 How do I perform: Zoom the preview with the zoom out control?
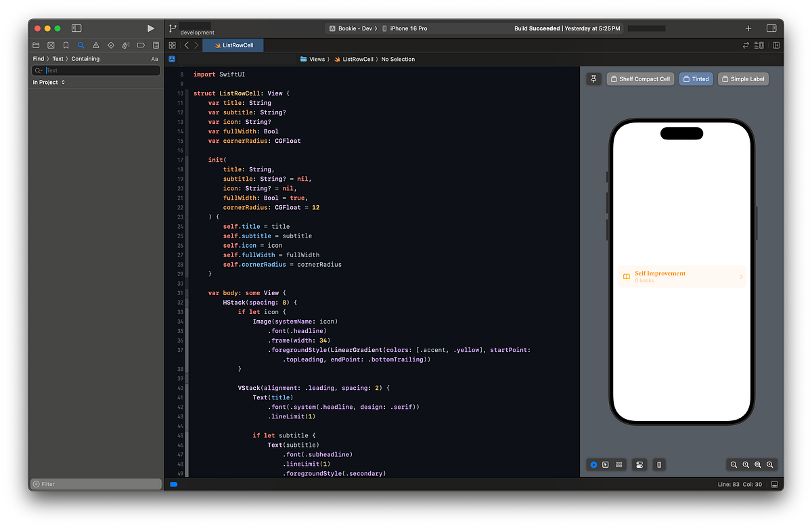click(x=734, y=464)
